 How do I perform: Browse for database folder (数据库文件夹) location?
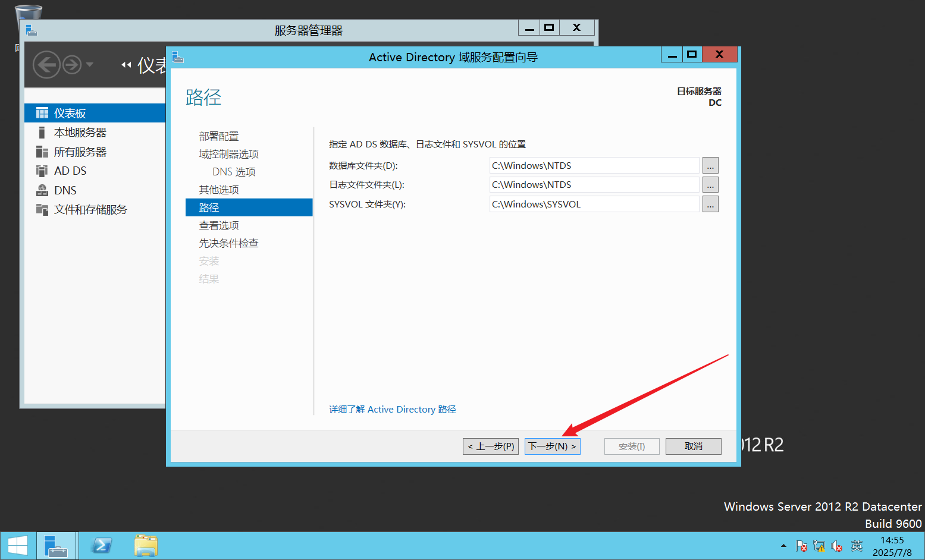pyautogui.click(x=710, y=166)
